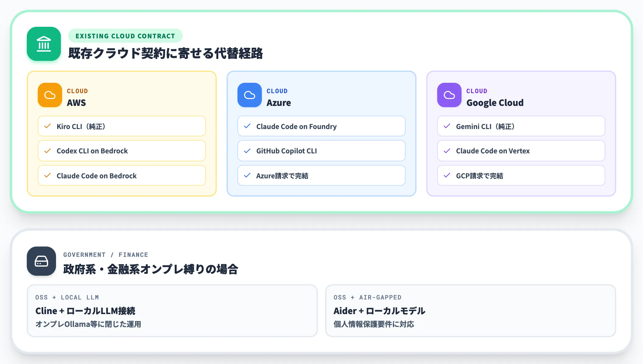Click the Cline + ローカルLLM接続 title
The image size is (643, 364).
[85, 311]
